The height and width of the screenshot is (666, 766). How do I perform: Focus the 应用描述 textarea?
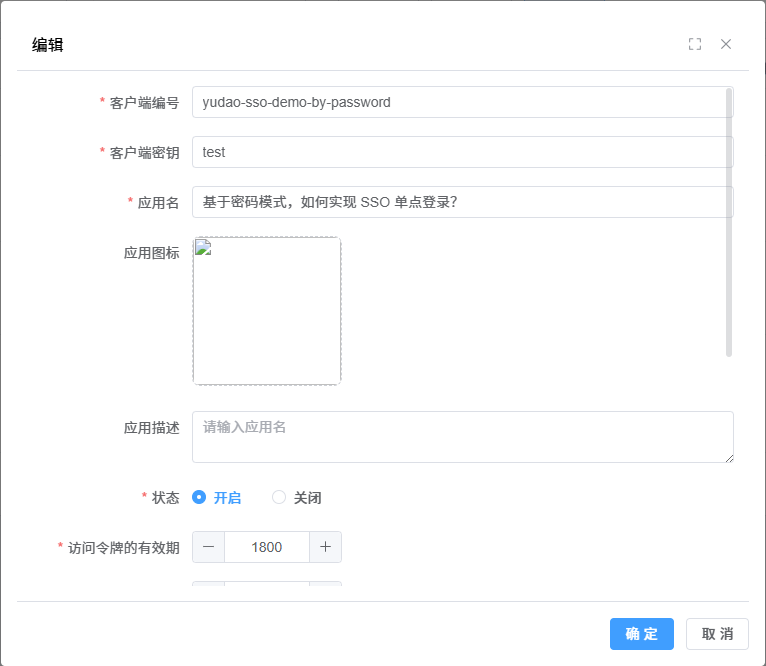(x=460, y=437)
